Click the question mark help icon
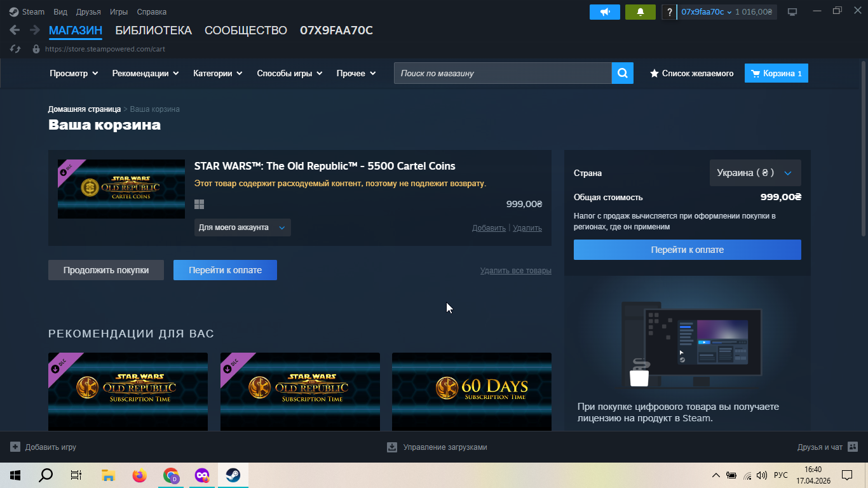The image size is (868, 488). point(669,12)
